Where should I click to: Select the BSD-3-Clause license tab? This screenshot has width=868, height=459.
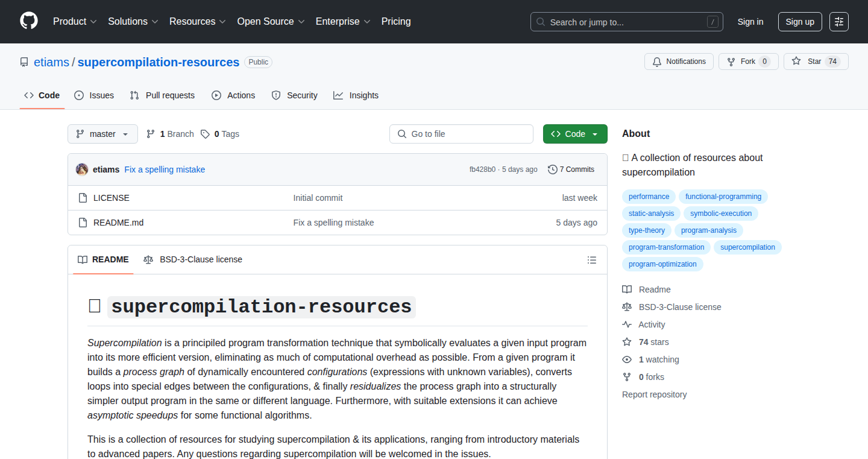193,260
